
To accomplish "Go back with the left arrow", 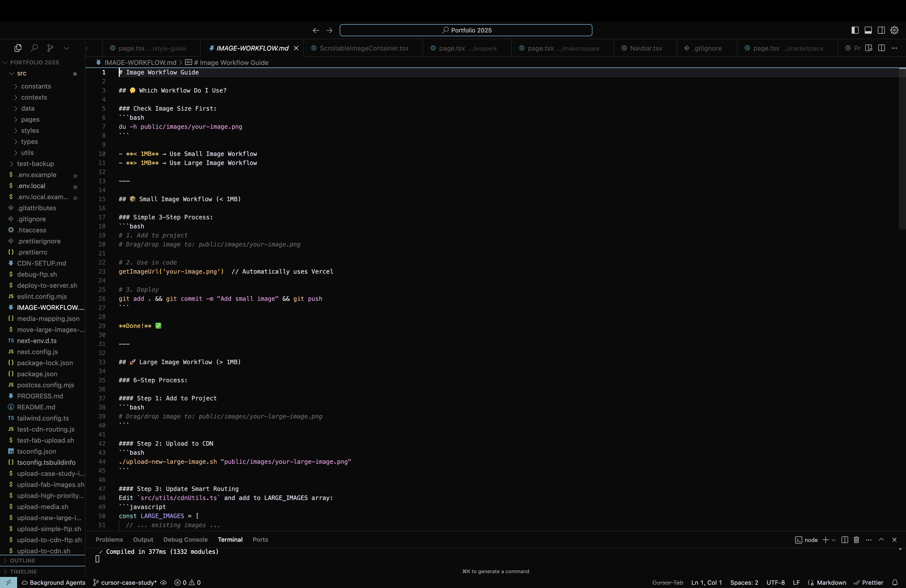I will 316,30.
